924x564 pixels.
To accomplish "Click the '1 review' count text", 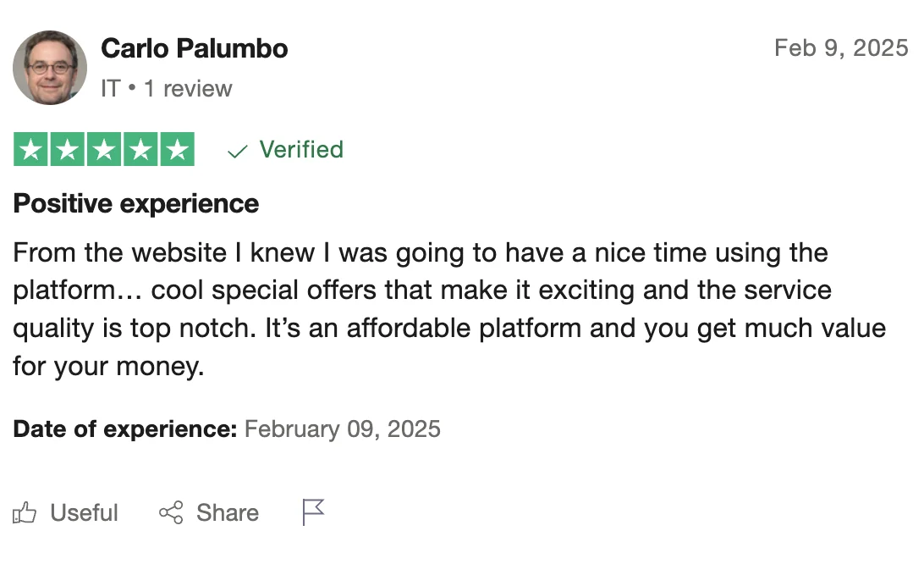I will 188,88.
